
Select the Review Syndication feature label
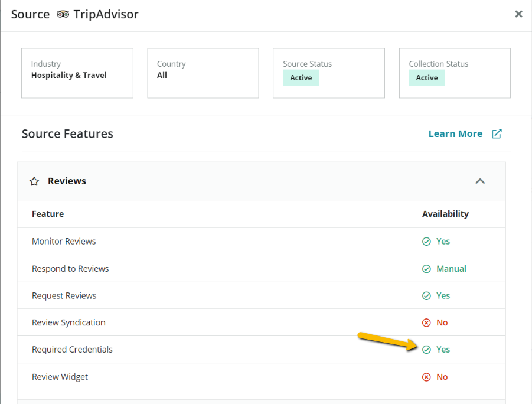(68, 322)
